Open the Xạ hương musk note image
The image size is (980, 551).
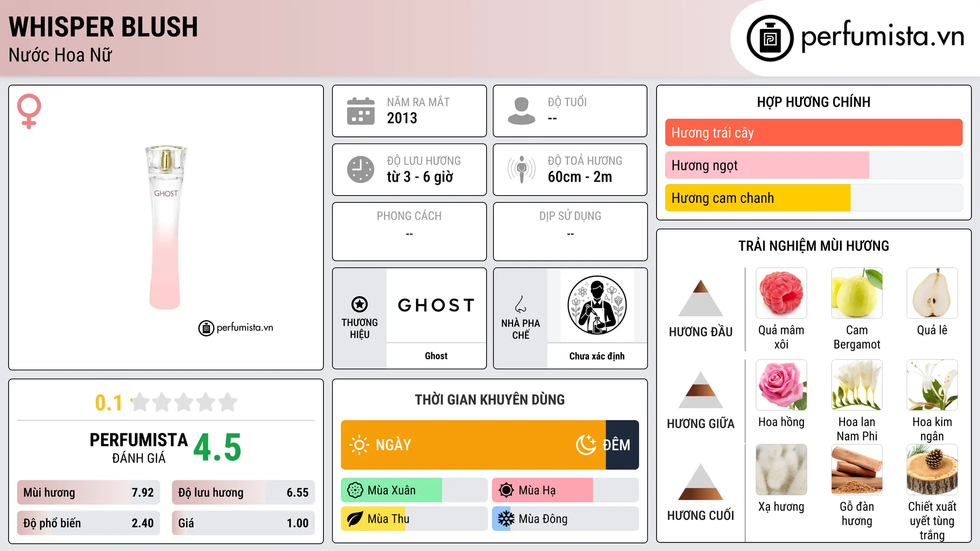(781, 470)
